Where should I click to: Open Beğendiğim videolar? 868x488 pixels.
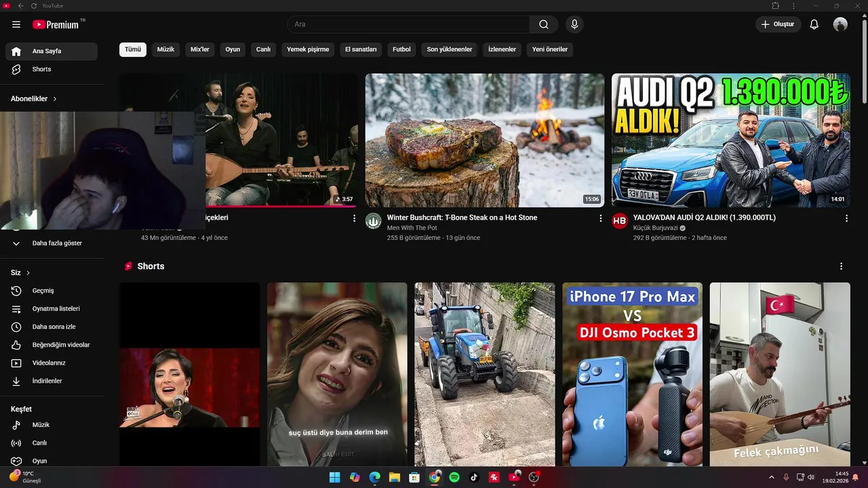(x=52, y=345)
